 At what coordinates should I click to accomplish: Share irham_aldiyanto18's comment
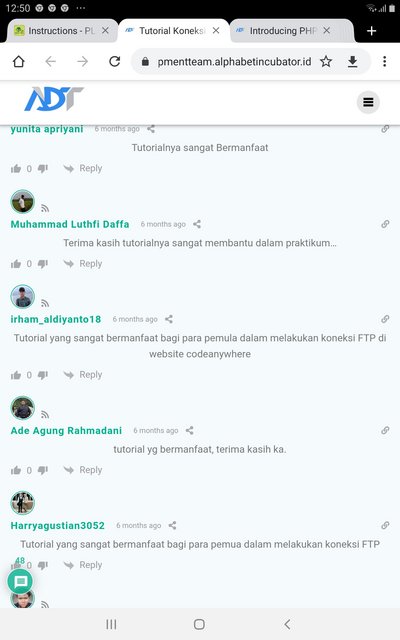pos(169,319)
